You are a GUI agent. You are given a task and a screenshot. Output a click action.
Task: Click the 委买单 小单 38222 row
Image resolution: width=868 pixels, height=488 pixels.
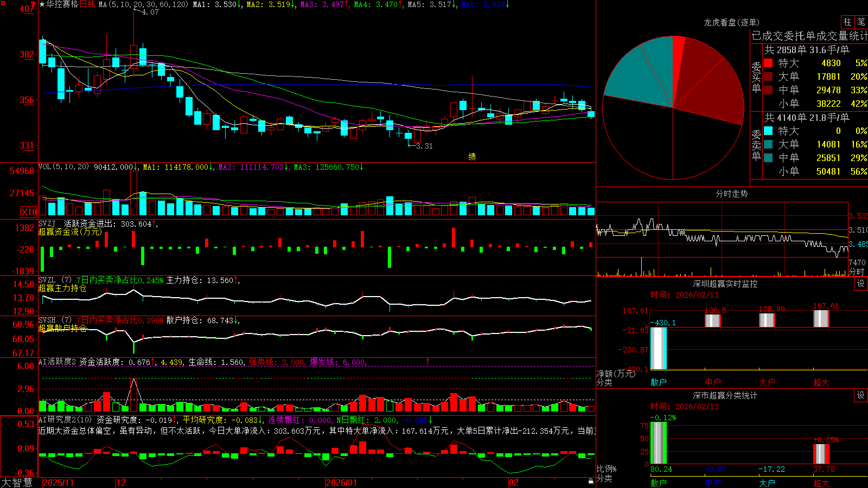point(816,104)
